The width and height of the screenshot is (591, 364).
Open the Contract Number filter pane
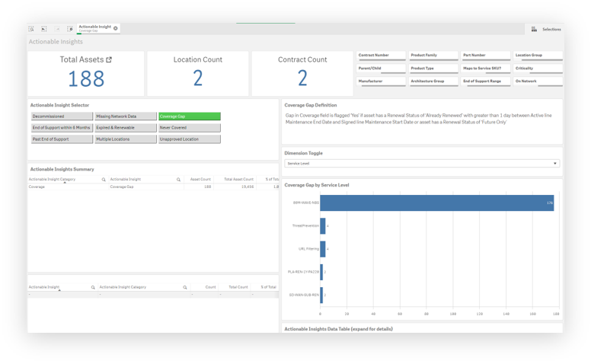click(x=381, y=56)
